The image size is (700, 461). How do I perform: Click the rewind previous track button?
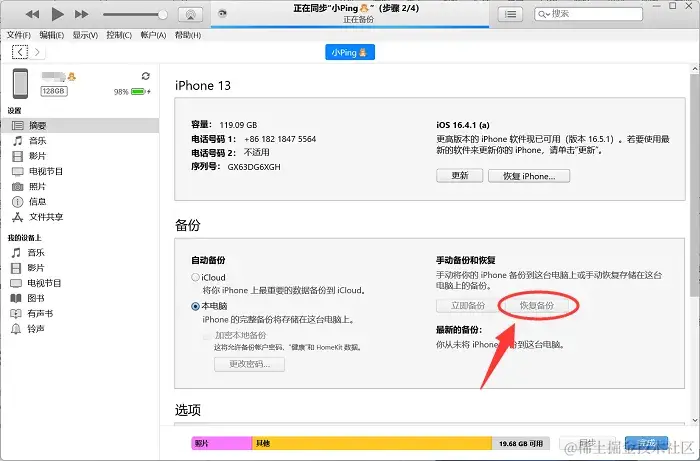(32, 14)
